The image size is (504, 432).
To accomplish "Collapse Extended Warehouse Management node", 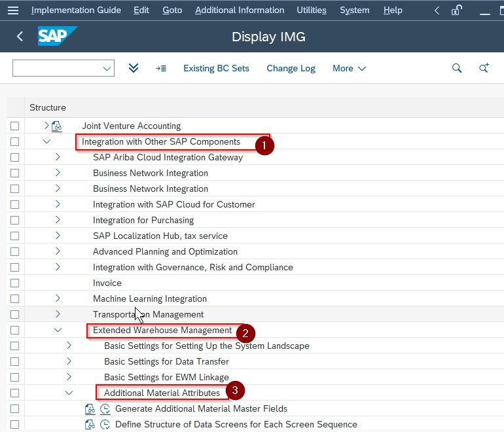I will (x=58, y=330).
